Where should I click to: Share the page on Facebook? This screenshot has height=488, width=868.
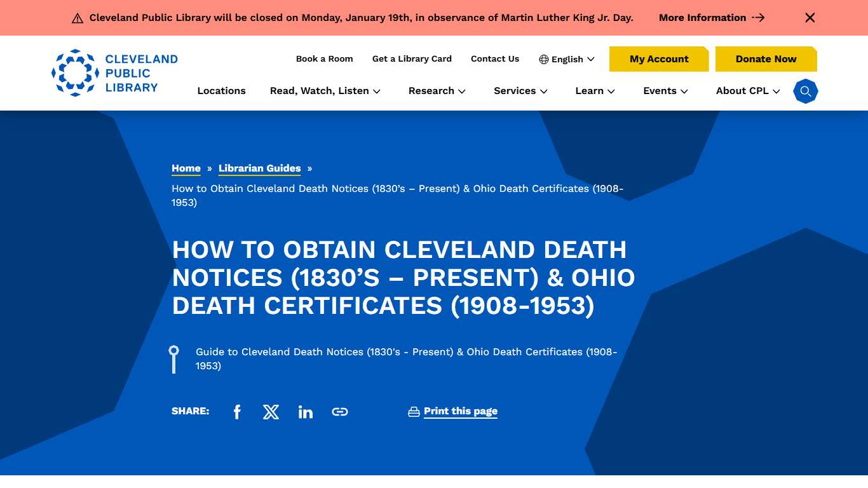[x=237, y=412]
